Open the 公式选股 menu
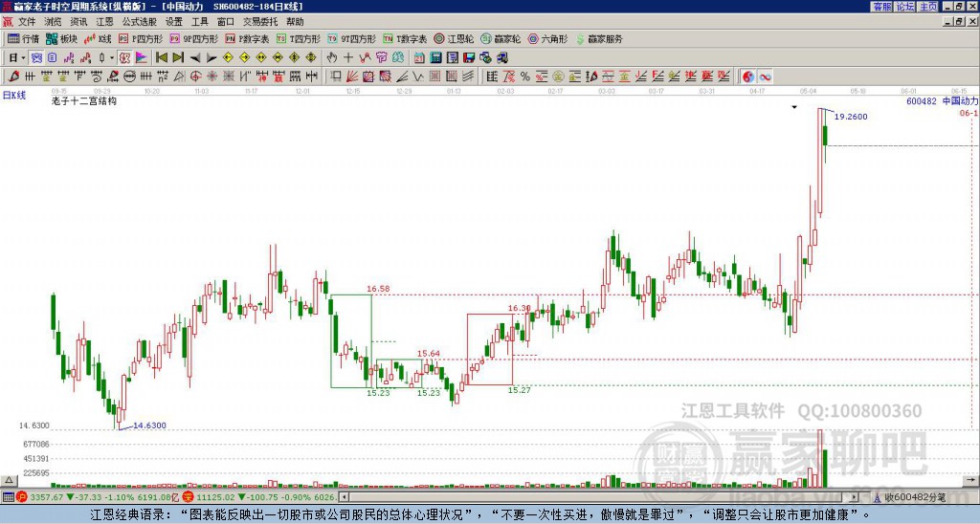Image resolution: width=980 pixels, height=524 pixels. 140,22
